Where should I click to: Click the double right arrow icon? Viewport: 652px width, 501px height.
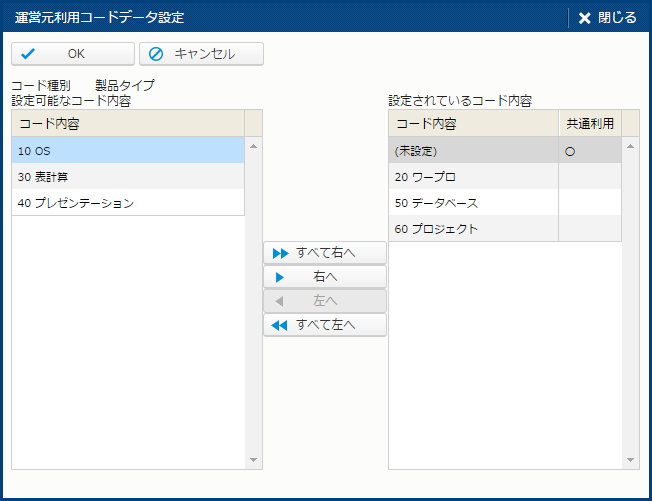point(280,253)
